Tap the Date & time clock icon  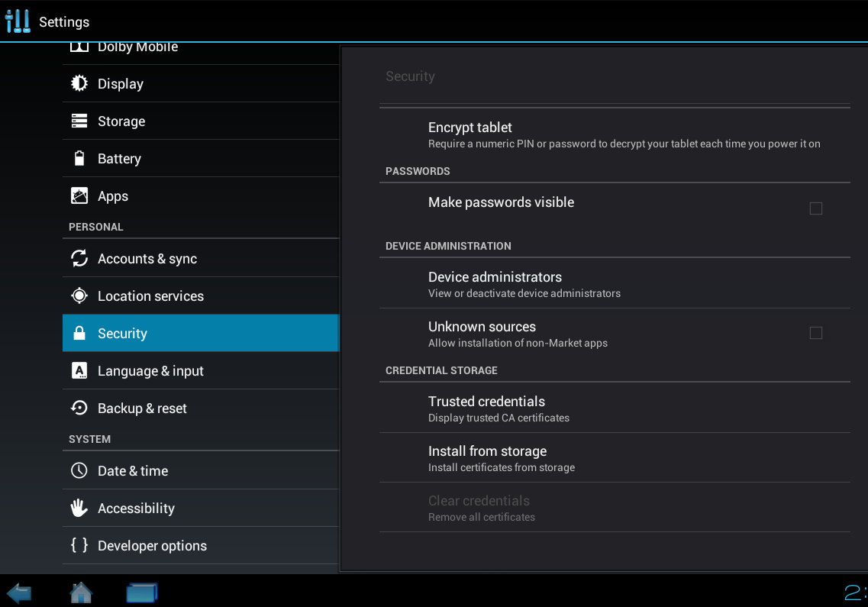tap(79, 471)
